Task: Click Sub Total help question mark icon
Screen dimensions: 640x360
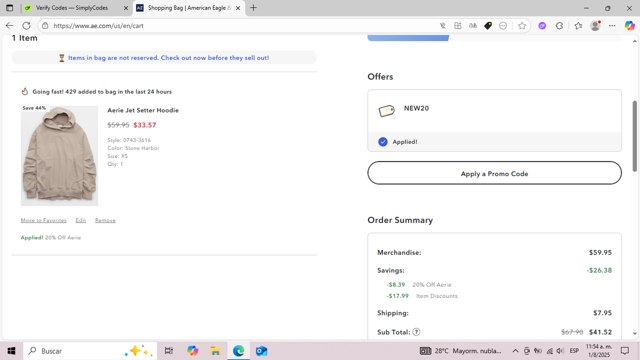Action: tap(416, 332)
